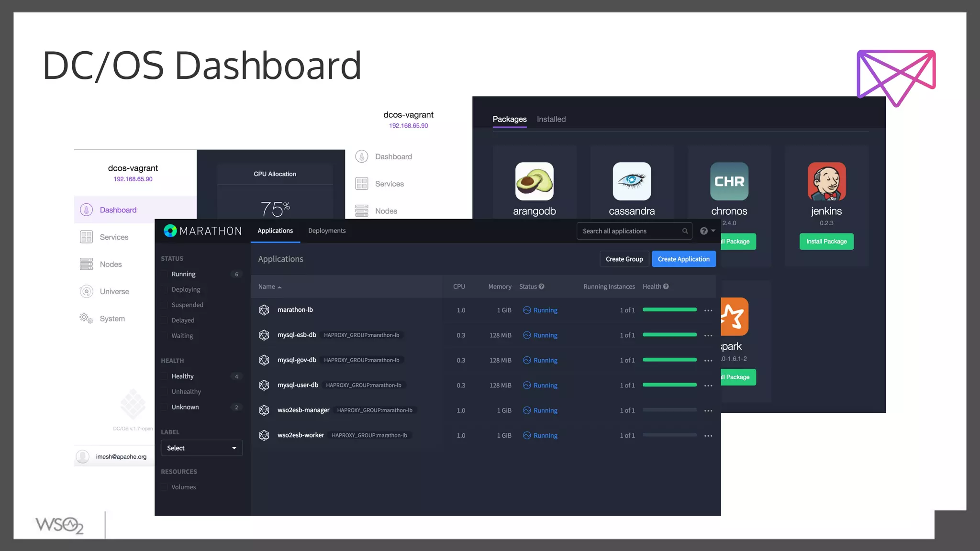Open the Universe sidebar icon
The image size is (980, 551).
click(x=86, y=291)
